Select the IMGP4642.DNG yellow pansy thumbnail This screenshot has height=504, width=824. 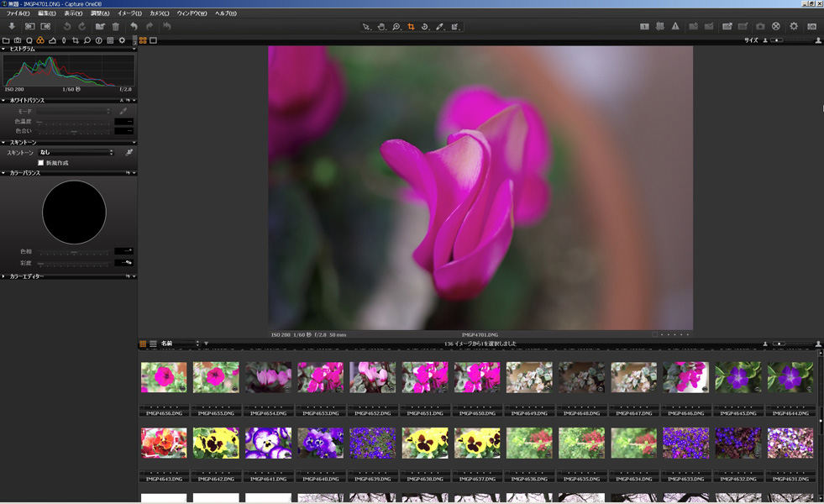click(x=216, y=441)
